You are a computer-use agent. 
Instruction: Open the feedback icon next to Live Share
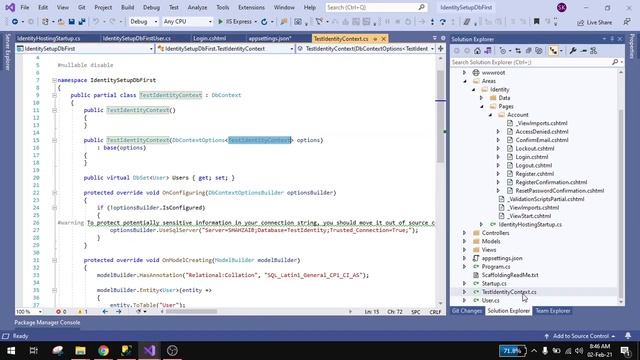[x=627, y=22]
